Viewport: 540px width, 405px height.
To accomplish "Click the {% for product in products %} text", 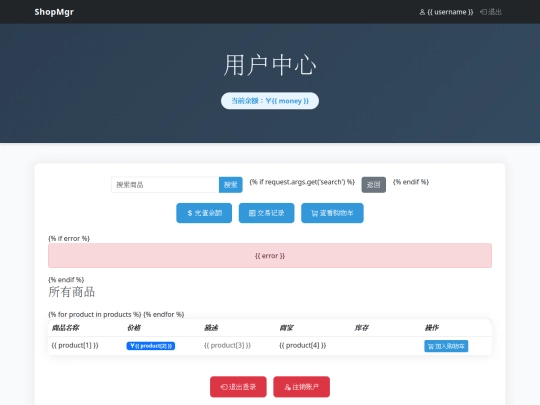I will (95, 314).
